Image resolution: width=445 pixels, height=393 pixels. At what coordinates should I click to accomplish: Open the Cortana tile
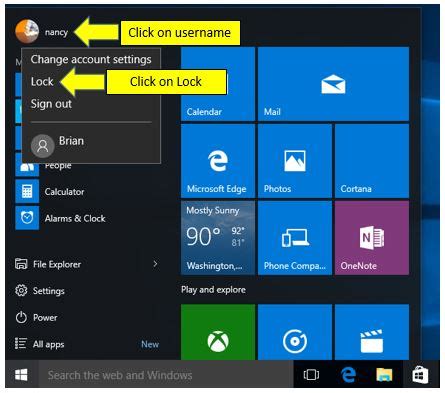tap(372, 161)
